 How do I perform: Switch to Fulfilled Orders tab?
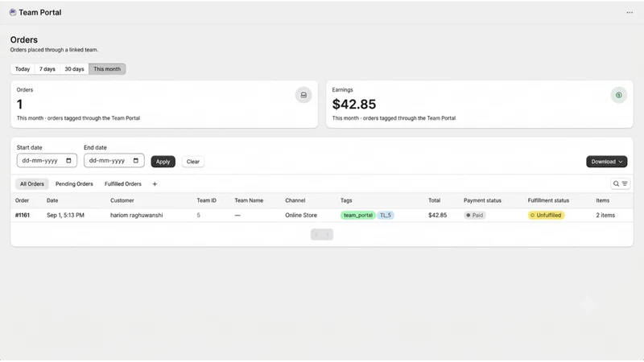[x=123, y=184]
